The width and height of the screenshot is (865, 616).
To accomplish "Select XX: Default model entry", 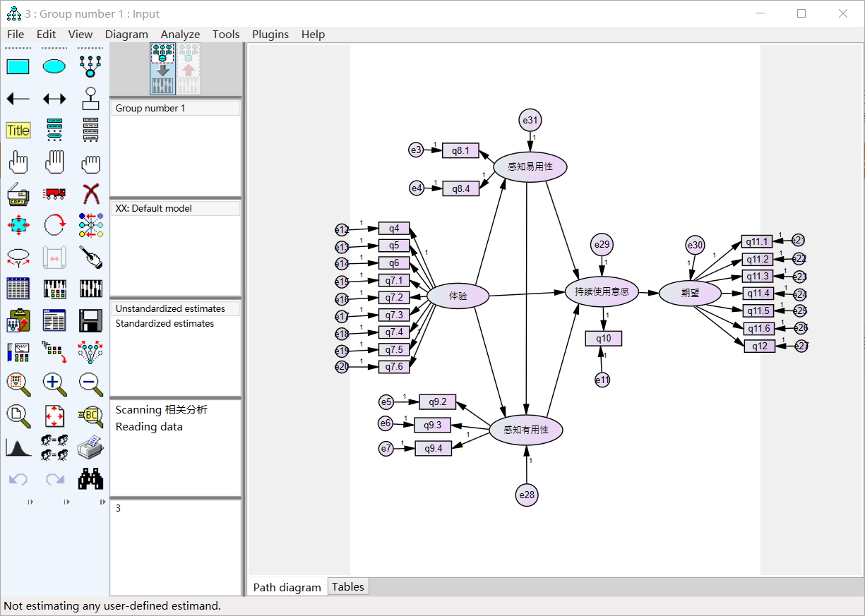I will coord(175,208).
